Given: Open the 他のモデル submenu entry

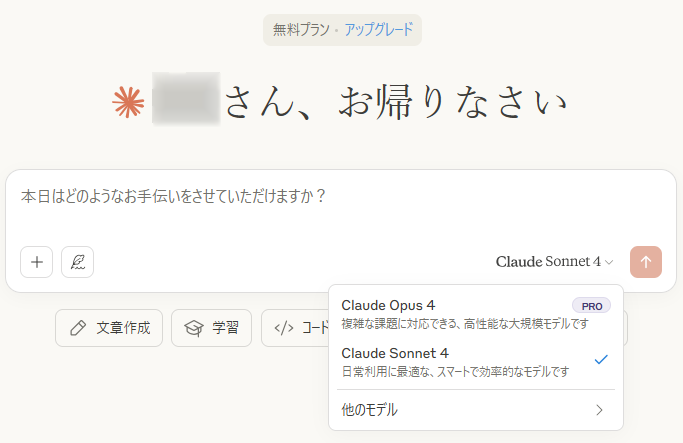Looking at the screenshot, I should click(476, 410).
